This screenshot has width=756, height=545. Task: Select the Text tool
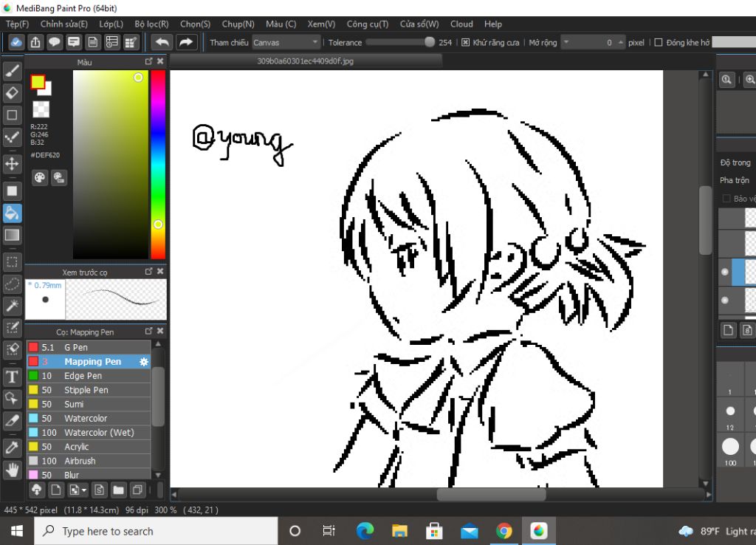[x=12, y=377]
